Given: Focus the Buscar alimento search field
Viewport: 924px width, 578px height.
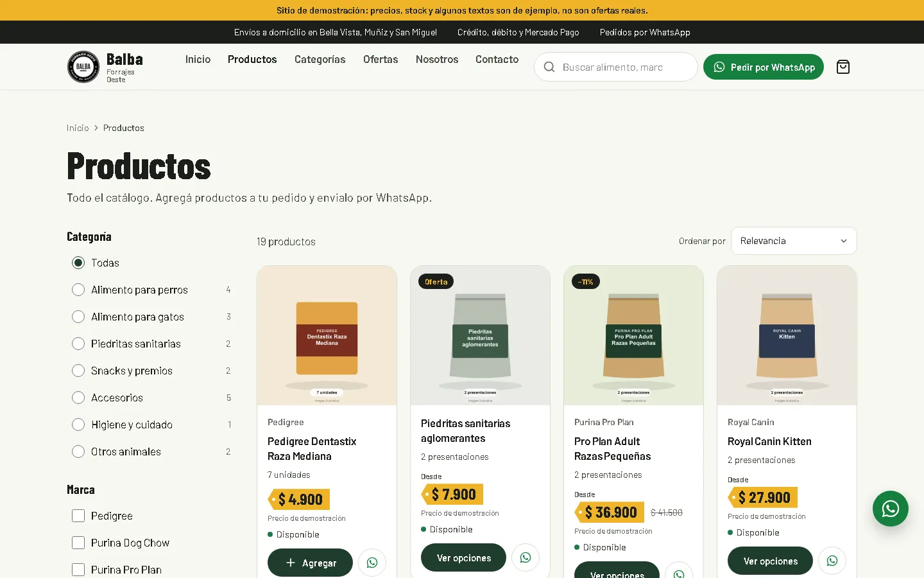Looking at the screenshot, I should tap(616, 67).
